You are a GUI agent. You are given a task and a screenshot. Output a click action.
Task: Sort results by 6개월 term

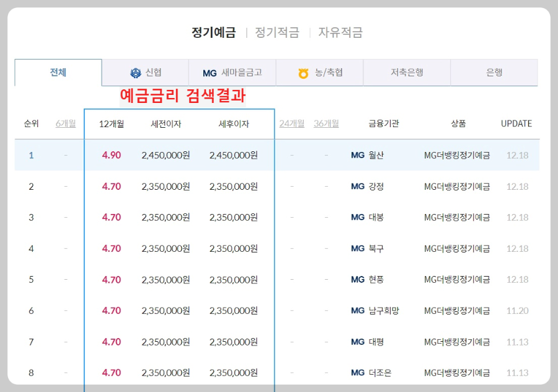click(x=65, y=123)
